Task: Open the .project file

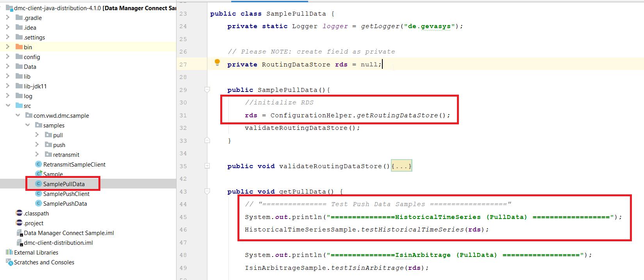Action: [x=34, y=223]
